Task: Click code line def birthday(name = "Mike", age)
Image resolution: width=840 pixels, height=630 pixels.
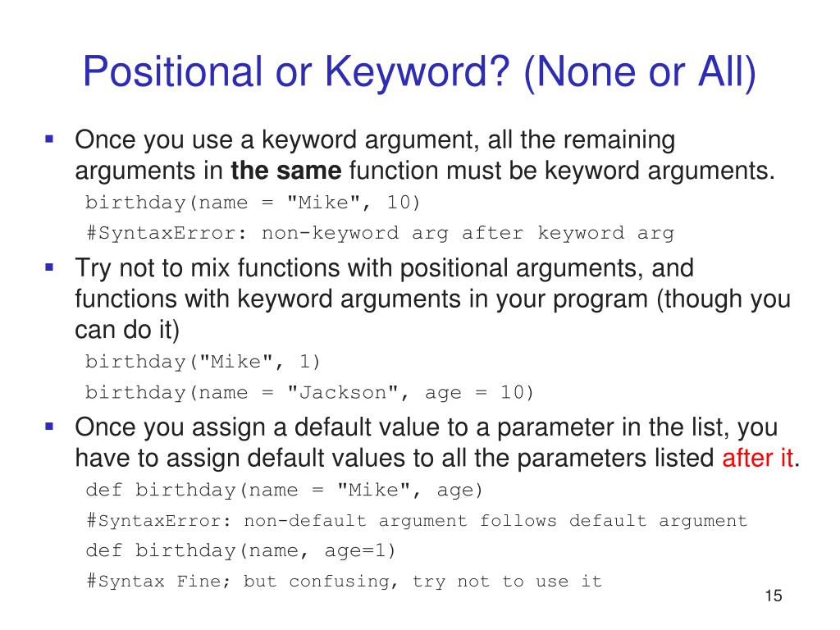Action: point(285,491)
